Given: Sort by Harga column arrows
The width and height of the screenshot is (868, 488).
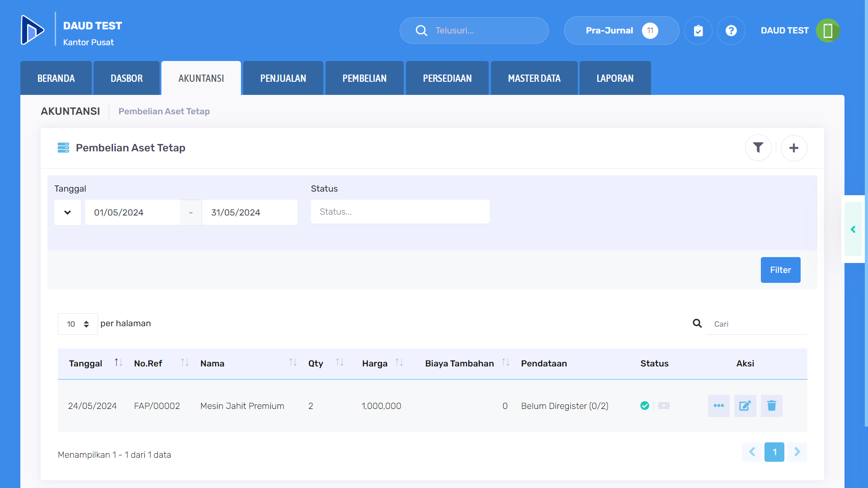Looking at the screenshot, I should (x=399, y=362).
